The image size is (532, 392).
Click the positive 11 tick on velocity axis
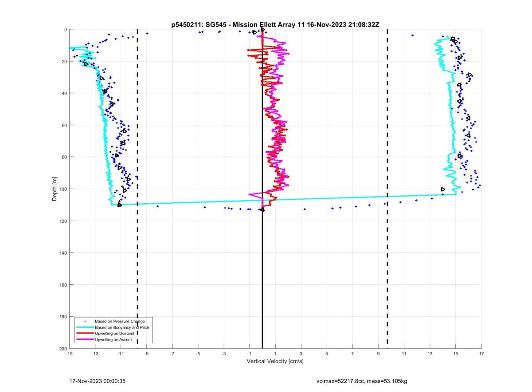404,354
